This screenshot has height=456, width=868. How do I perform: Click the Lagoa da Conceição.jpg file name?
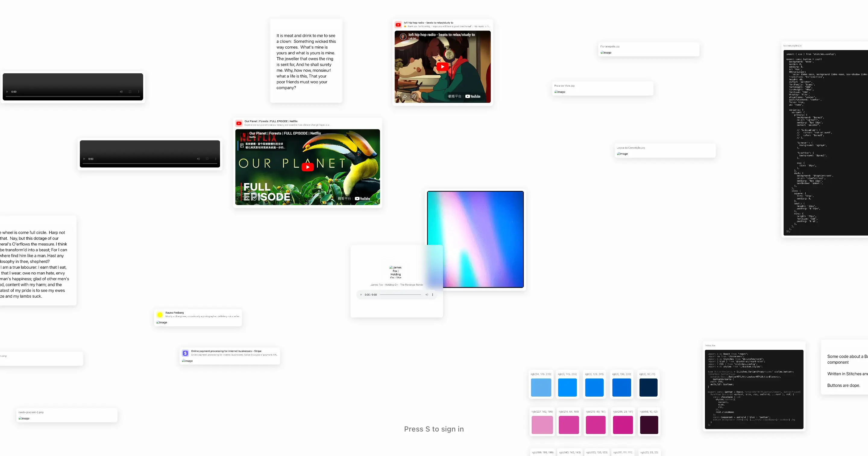[x=631, y=148]
